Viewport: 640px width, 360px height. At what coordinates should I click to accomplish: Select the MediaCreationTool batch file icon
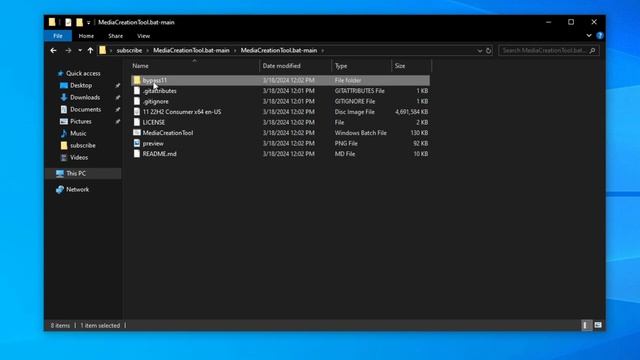click(137, 133)
